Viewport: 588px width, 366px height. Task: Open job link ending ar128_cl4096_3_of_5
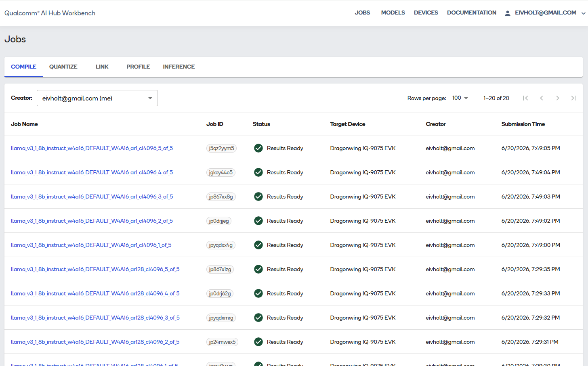pyautogui.click(x=95, y=318)
